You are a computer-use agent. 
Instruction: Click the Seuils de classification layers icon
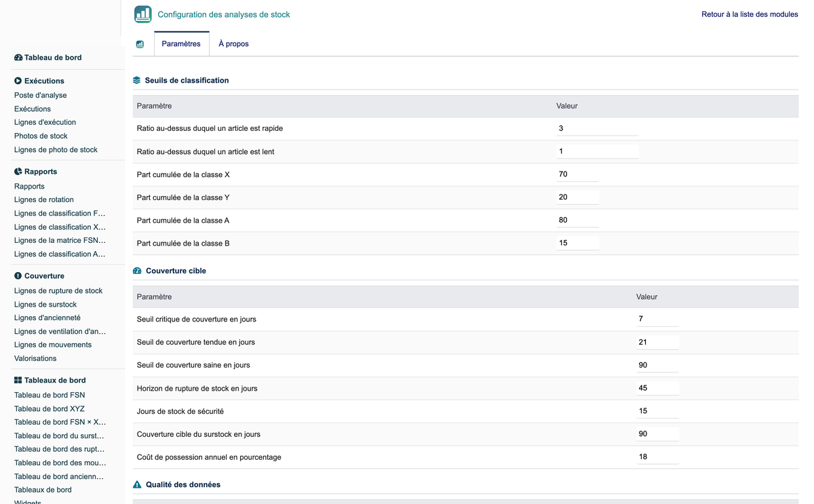point(137,80)
